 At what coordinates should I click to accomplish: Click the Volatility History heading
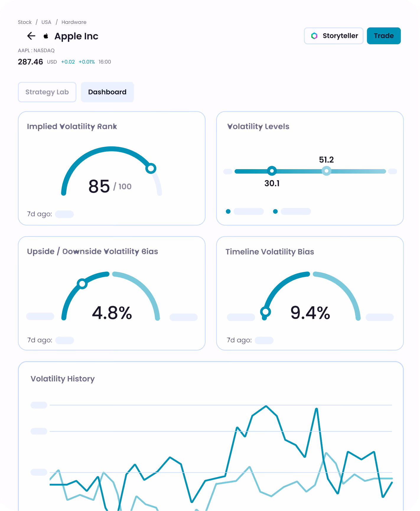point(63,379)
